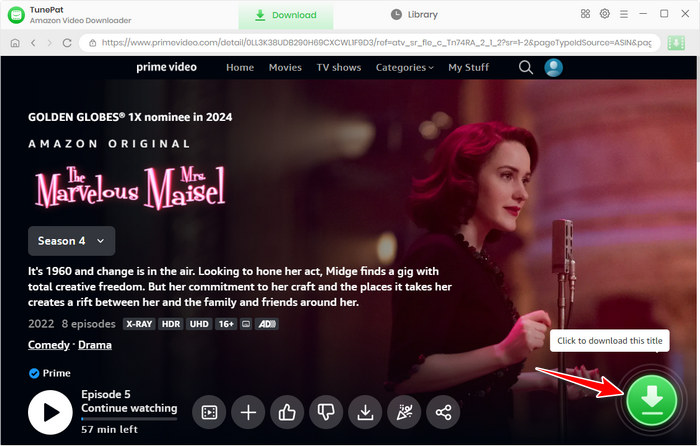Image resolution: width=700 pixels, height=446 pixels.
Task: Reload the page with refresh icon
Action: (67, 43)
